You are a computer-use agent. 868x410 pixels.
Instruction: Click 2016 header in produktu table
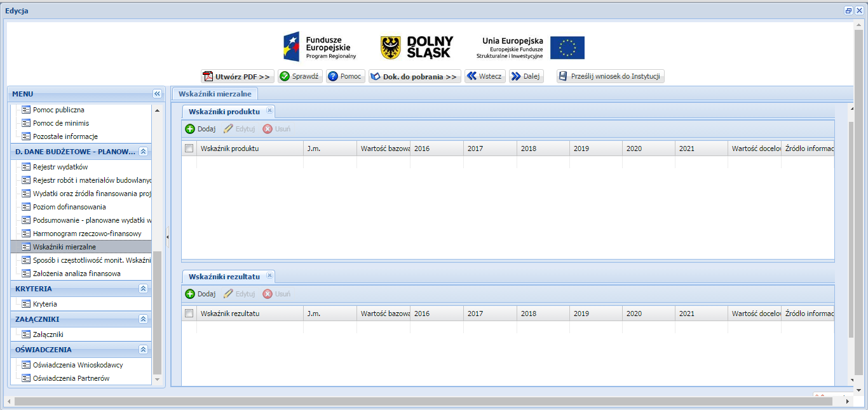pyautogui.click(x=437, y=149)
